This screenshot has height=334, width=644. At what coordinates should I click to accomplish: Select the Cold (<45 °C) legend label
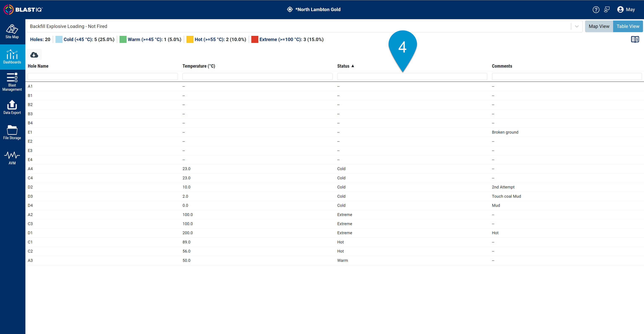[x=89, y=39]
